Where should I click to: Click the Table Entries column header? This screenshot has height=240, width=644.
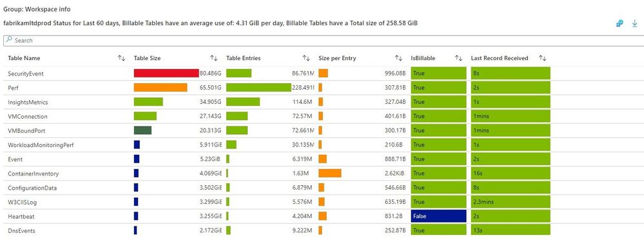[x=243, y=58]
